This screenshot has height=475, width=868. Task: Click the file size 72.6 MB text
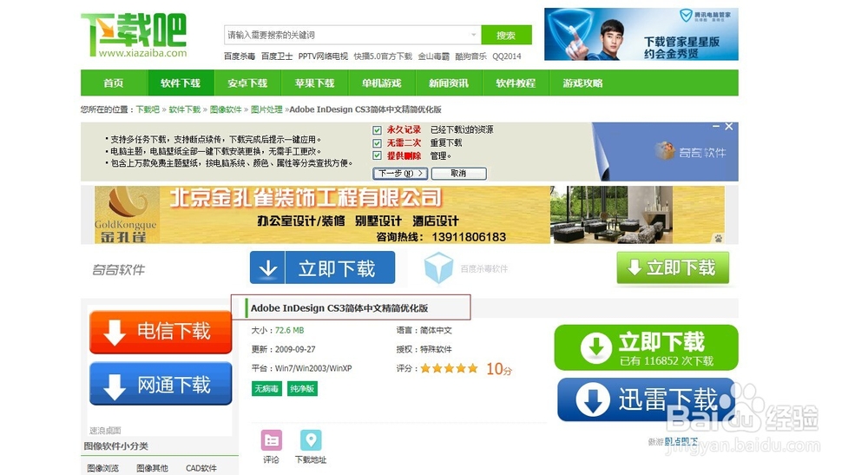pyautogui.click(x=290, y=331)
